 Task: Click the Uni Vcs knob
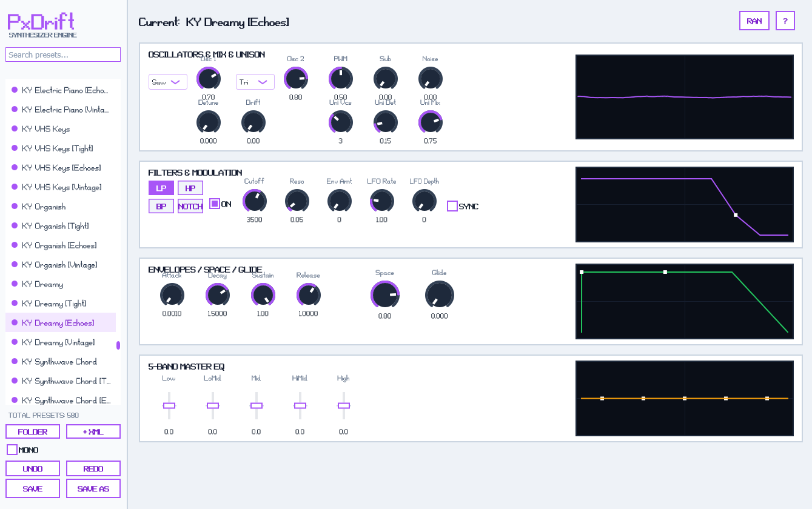(340, 122)
